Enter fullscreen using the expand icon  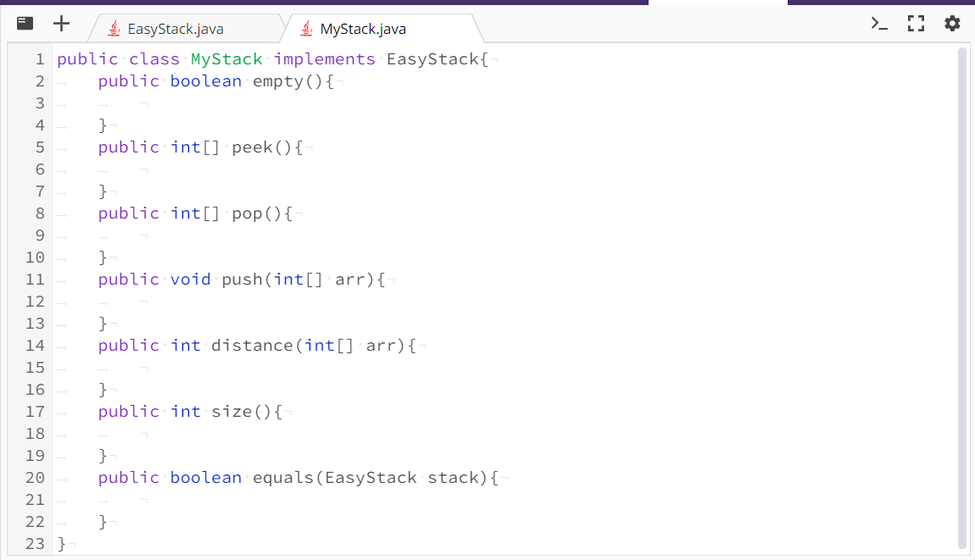click(x=916, y=24)
